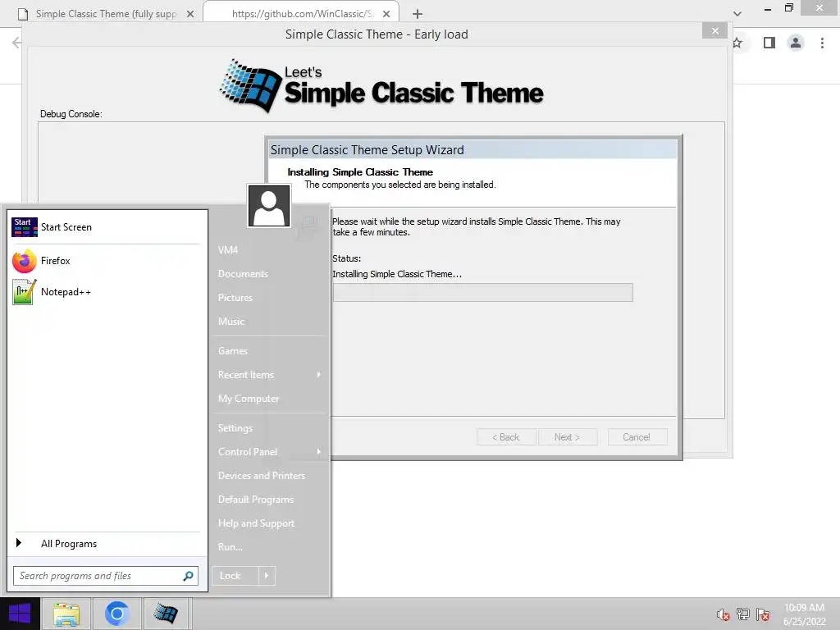
Task: Bookmark this page with the star icon
Action: click(737, 43)
